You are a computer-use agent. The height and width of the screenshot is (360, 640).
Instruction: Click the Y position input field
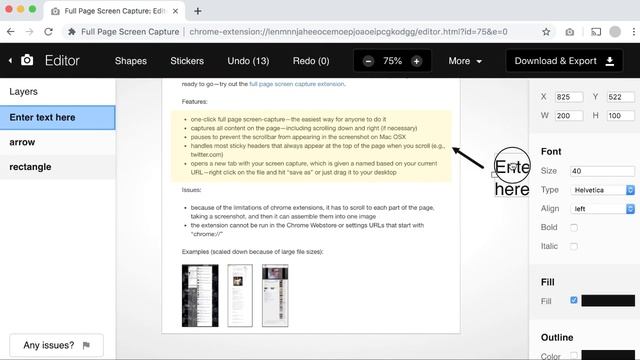pos(620,97)
